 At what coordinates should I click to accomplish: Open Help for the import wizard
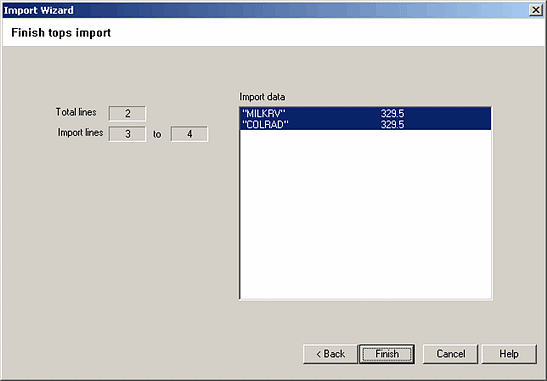tap(509, 354)
